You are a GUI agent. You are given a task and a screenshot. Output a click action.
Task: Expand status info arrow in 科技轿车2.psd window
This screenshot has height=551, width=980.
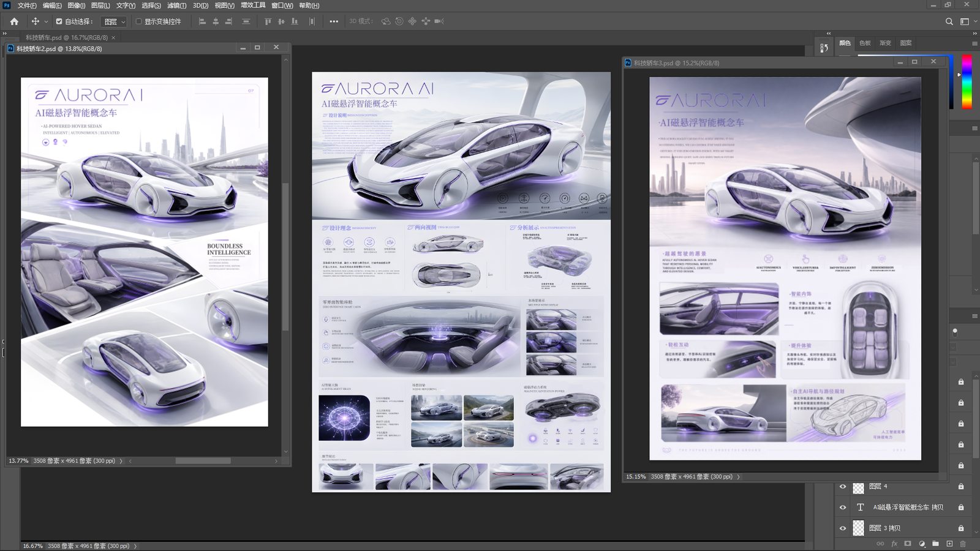(121, 461)
